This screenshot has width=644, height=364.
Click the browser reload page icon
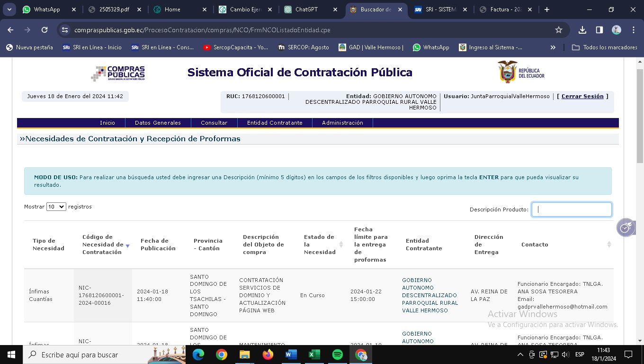tap(45, 30)
